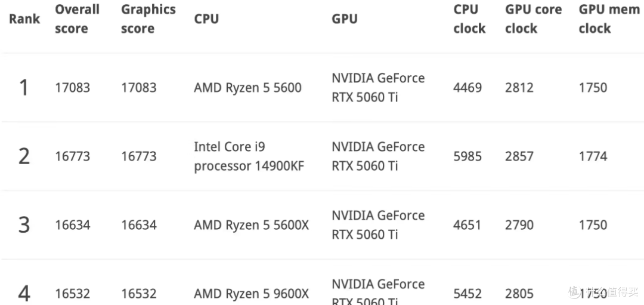Click GPU mem clock value 1774
The width and height of the screenshot is (644, 305).
(x=593, y=156)
